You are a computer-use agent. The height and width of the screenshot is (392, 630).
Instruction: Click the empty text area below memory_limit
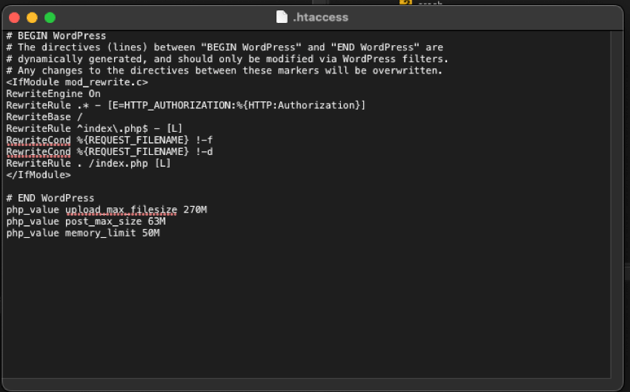(305, 305)
